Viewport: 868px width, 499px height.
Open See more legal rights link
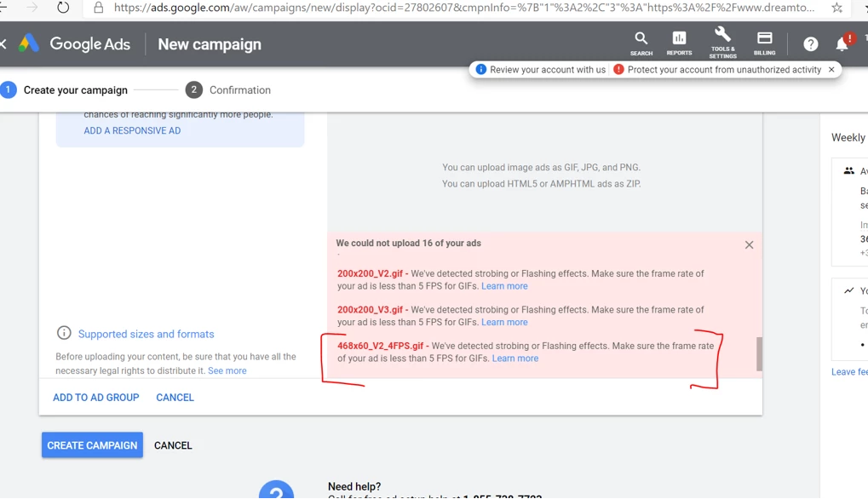(227, 370)
